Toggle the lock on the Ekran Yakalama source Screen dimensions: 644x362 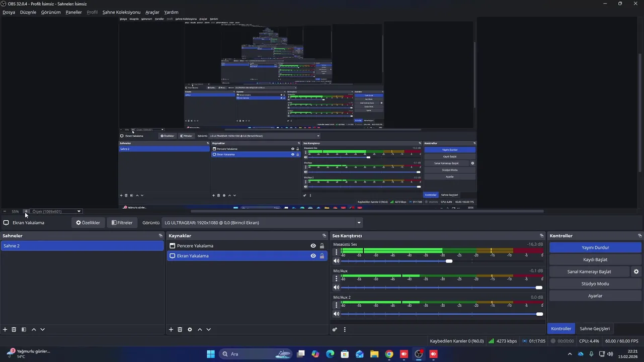[x=322, y=256]
